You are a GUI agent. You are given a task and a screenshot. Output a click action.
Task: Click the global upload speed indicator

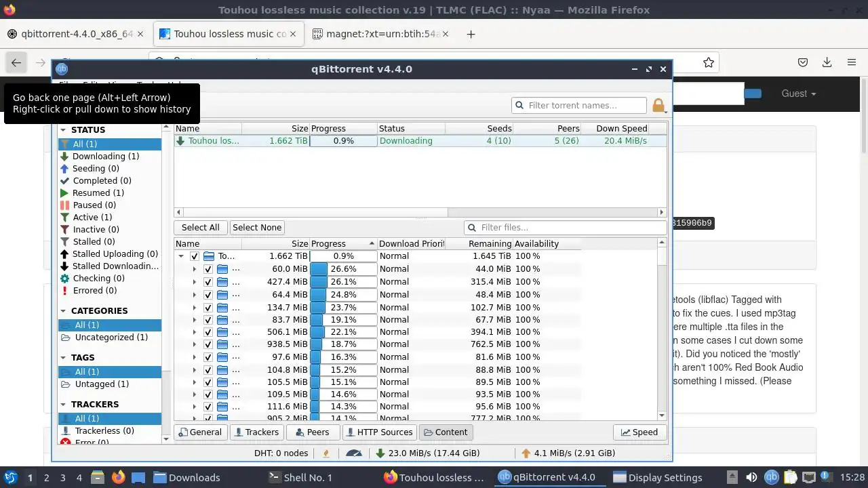568,453
